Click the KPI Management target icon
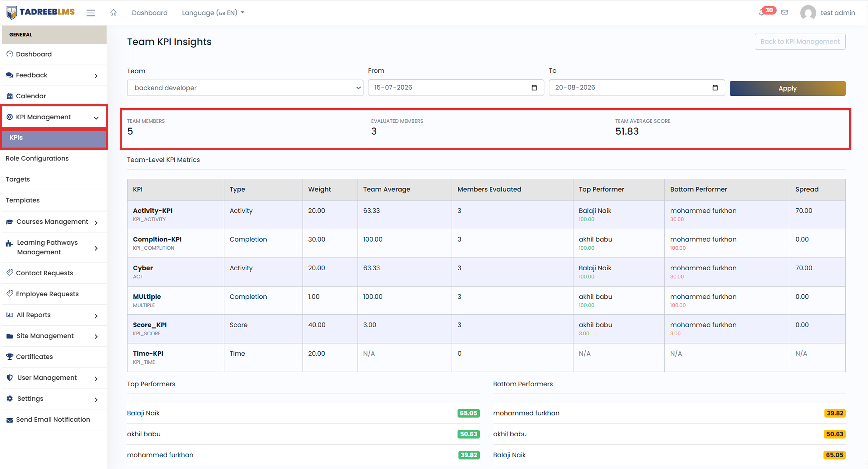The width and height of the screenshot is (868, 469). [10, 117]
